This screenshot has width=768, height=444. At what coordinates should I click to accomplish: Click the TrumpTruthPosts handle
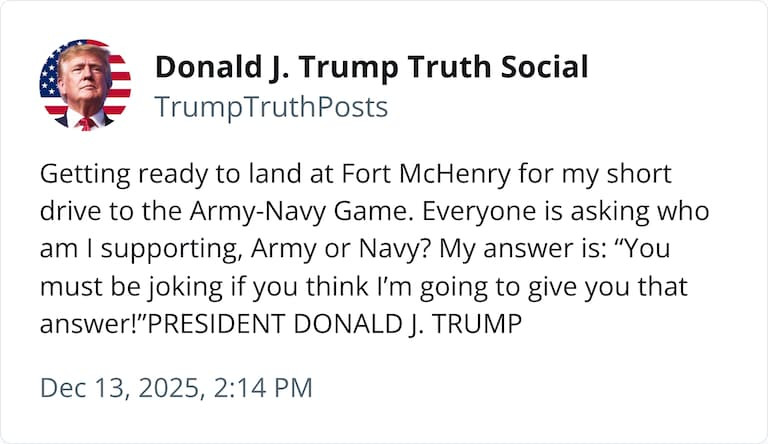[x=270, y=107]
